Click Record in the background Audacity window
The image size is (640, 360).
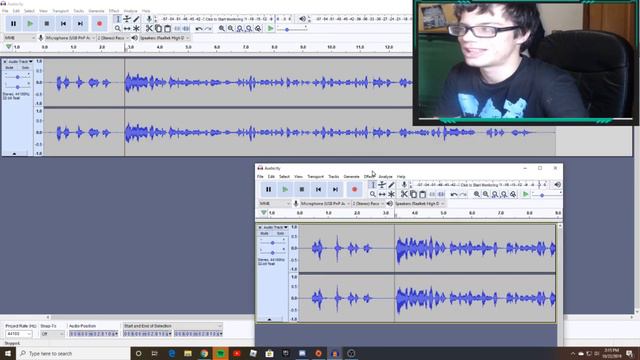click(99, 24)
